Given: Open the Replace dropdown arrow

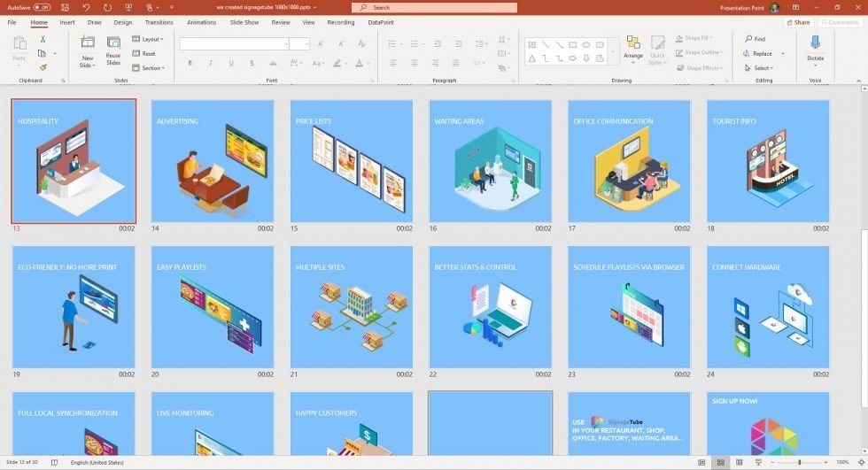Looking at the screenshot, I should click(783, 54).
